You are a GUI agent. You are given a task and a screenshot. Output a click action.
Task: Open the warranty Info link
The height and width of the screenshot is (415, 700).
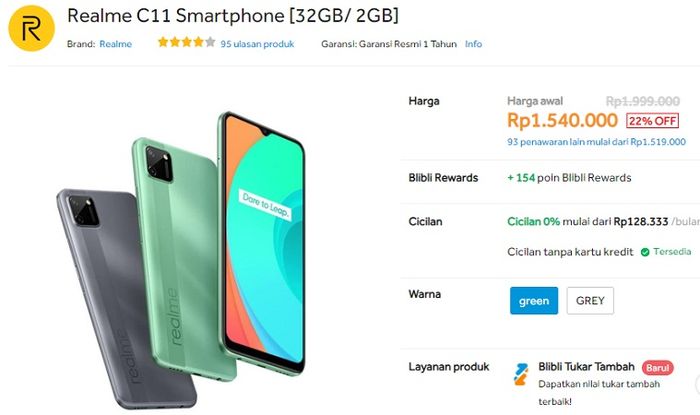[473, 44]
